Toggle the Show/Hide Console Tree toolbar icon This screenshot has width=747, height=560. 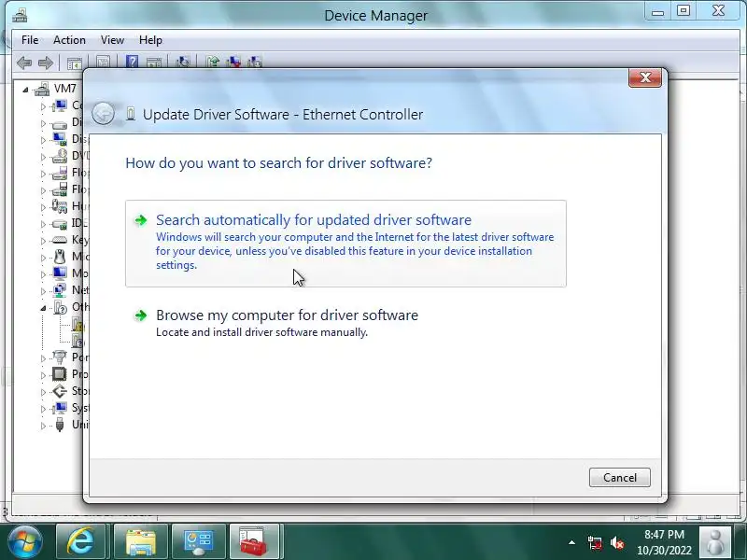(75, 63)
